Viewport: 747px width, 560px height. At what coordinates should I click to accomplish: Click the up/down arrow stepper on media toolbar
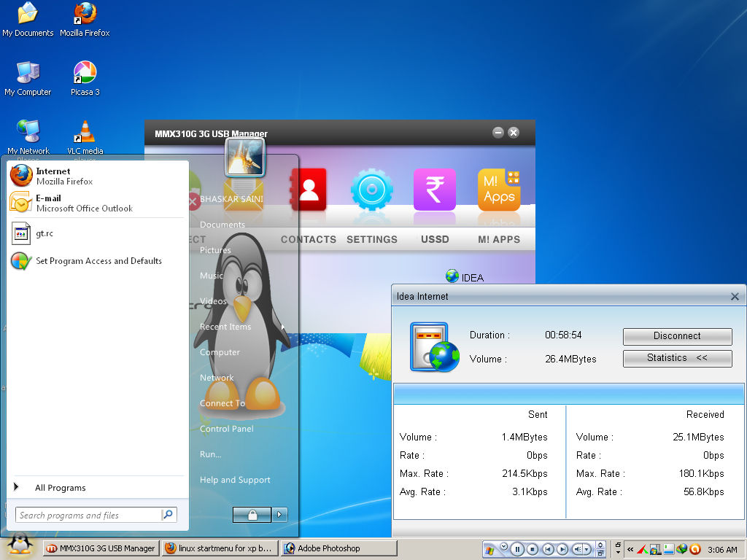pos(601,545)
